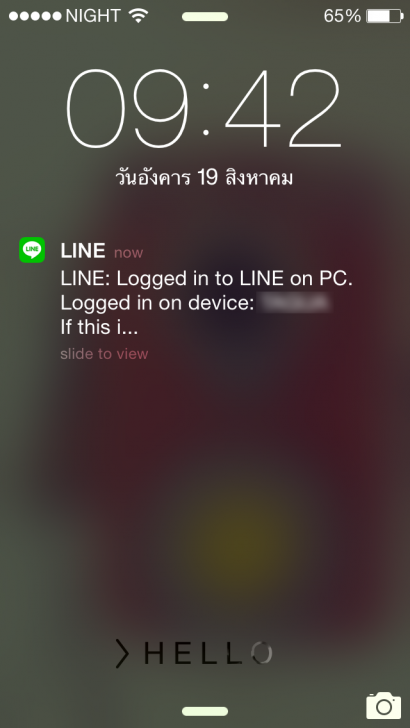
Task: Tap the 'slide to view' label
Action: (104, 354)
